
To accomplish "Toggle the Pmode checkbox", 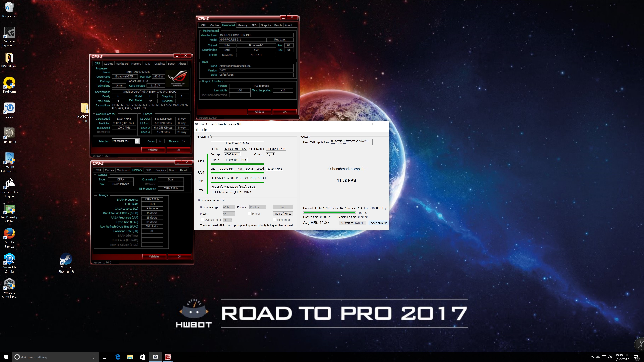I will click(x=250, y=214).
